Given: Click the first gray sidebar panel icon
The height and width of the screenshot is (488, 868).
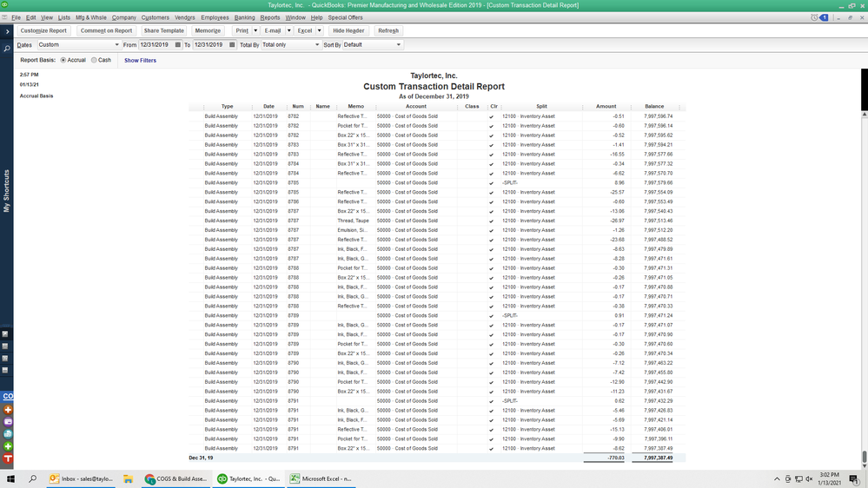Looking at the screenshot, I should (5, 334).
